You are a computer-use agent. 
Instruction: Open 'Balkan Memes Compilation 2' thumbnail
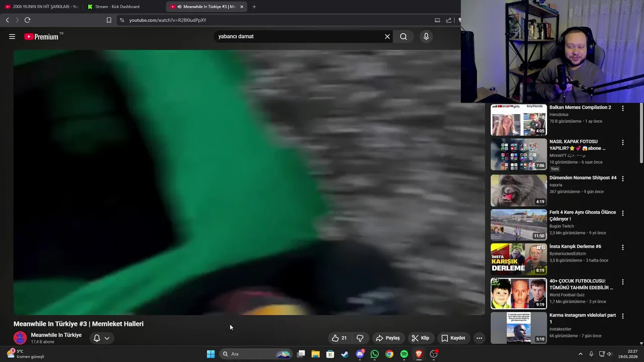(519, 120)
